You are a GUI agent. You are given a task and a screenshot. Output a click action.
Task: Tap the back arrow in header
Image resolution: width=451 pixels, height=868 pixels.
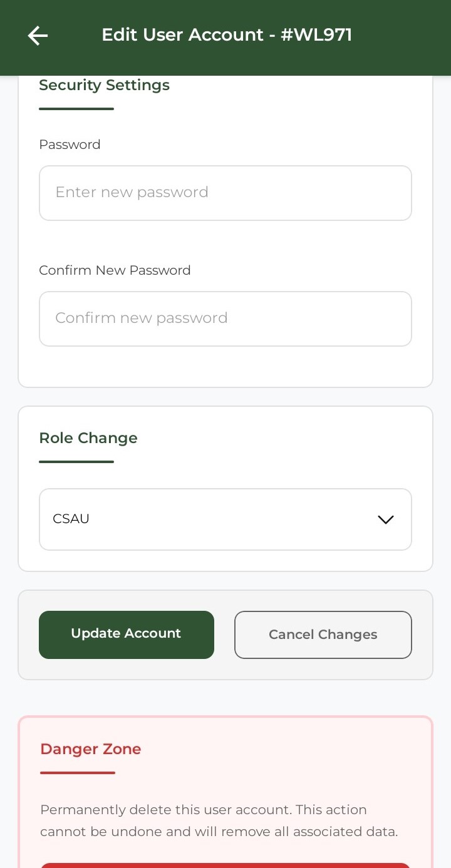[x=38, y=36]
